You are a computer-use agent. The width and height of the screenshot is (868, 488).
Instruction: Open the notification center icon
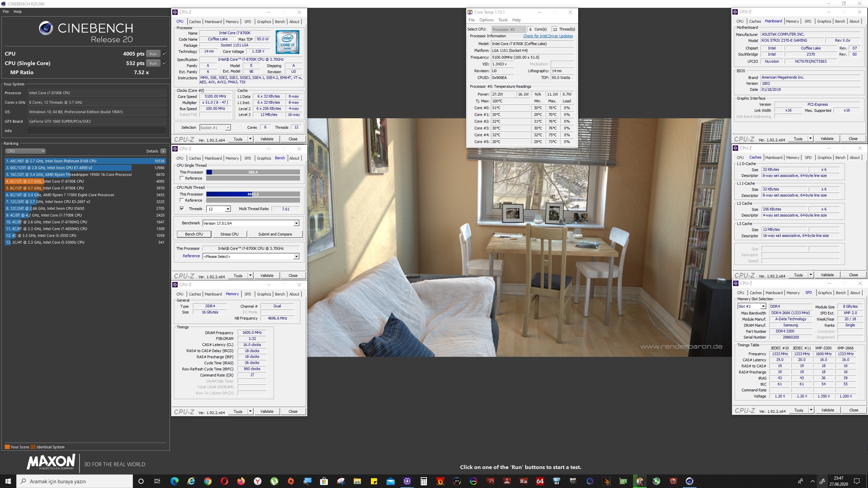tap(857, 481)
